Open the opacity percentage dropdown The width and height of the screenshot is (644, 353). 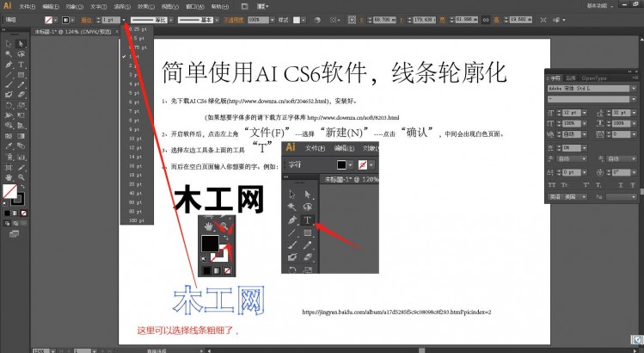point(272,20)
